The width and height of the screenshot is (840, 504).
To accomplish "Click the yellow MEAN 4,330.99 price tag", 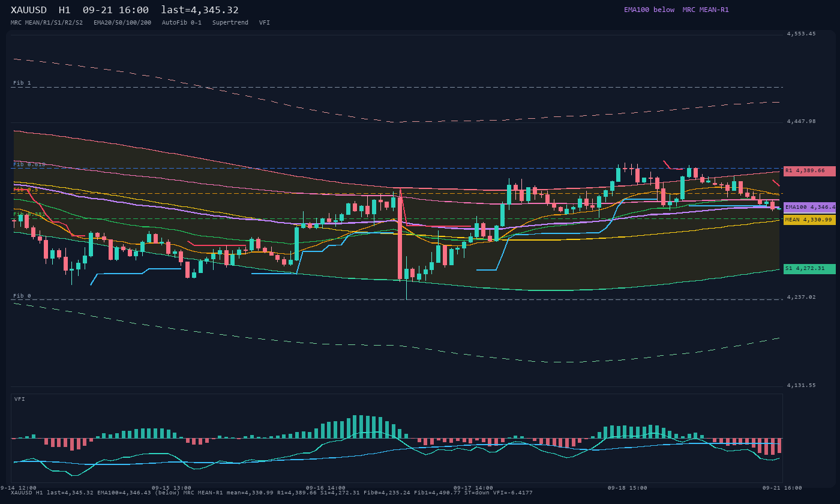I will [x=809, y=220].
